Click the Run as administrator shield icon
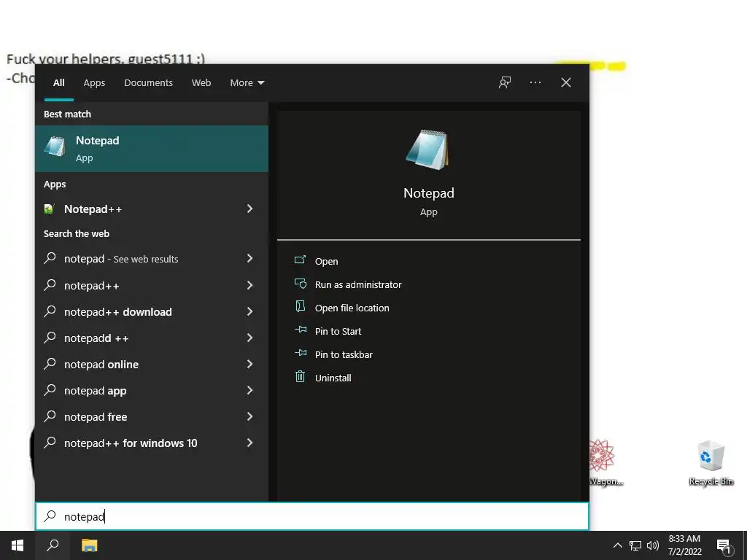Image resolution: width=747 pixels, height=560 pixels. (300, 284)
